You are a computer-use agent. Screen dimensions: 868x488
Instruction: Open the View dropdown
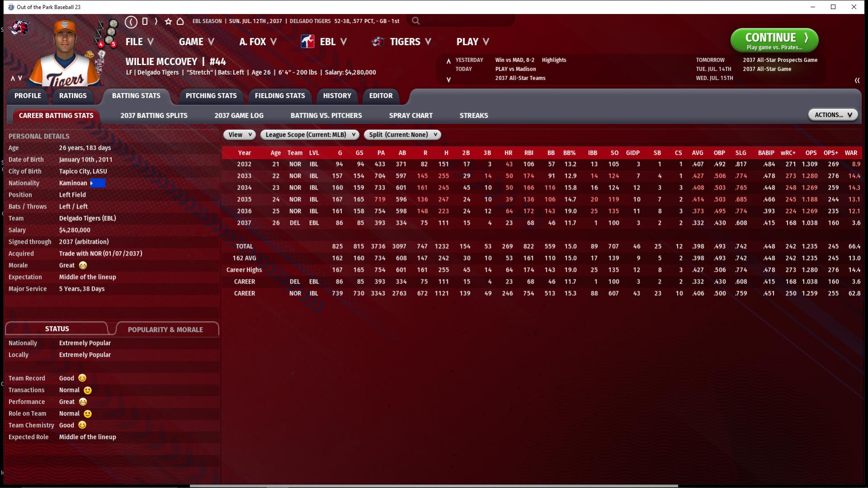click(239, 135)
